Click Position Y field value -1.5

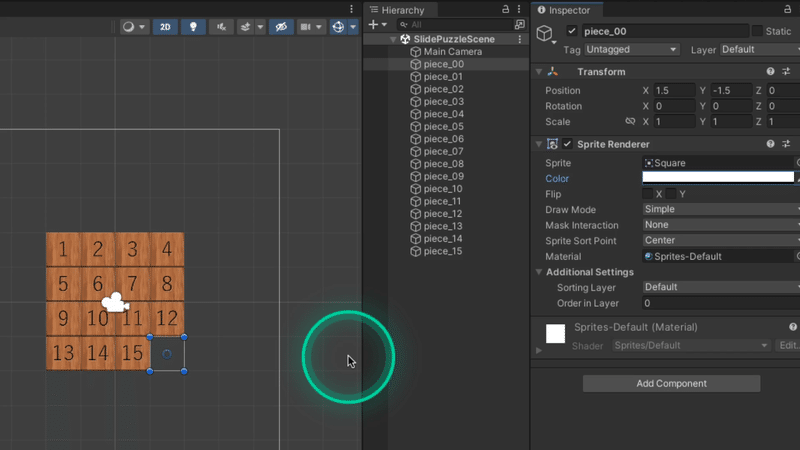tap(731, 90)
